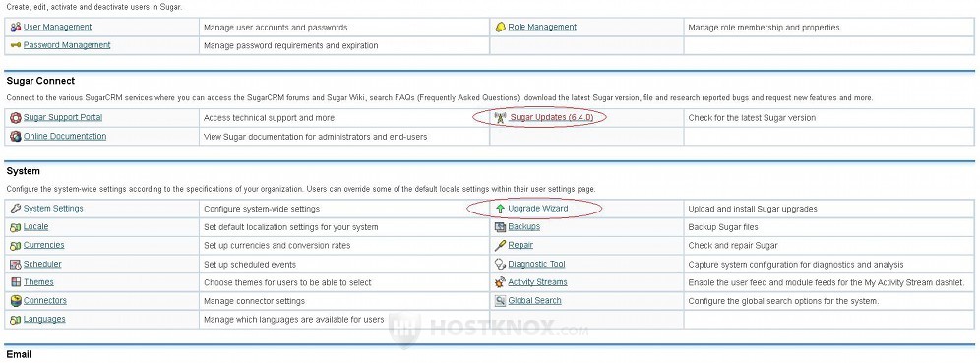The width and height of the screenshot is (980, 363).
Task: Open the Scheduler link
Action: coord(42,264)
